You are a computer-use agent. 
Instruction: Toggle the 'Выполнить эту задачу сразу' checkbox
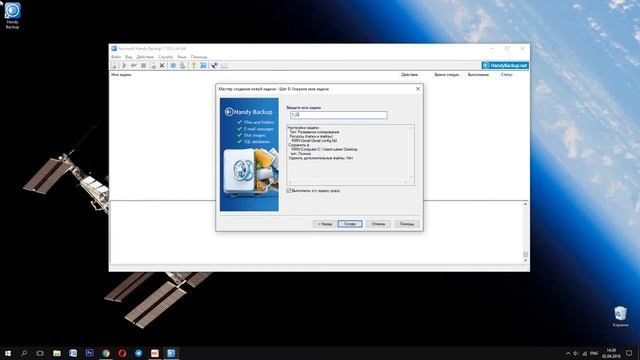289,191
